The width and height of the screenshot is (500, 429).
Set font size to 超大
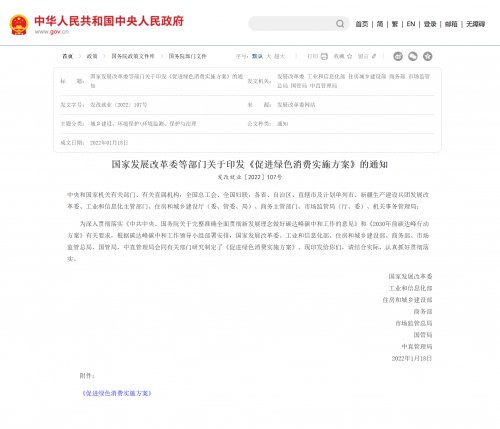pos(280,56)
